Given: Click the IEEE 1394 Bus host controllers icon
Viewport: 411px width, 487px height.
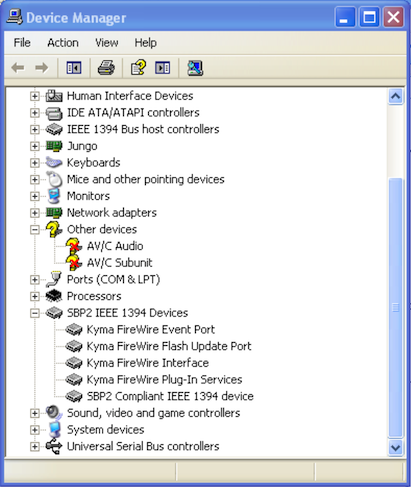Looking at the screenshot, I should pyautogui.click(x=54, y=129).
